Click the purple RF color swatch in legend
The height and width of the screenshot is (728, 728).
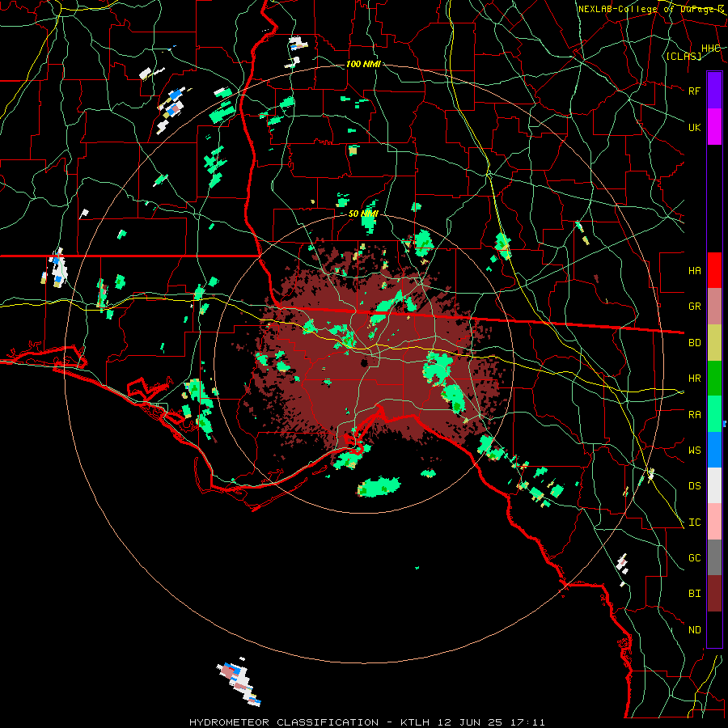[x=714, y=91]
